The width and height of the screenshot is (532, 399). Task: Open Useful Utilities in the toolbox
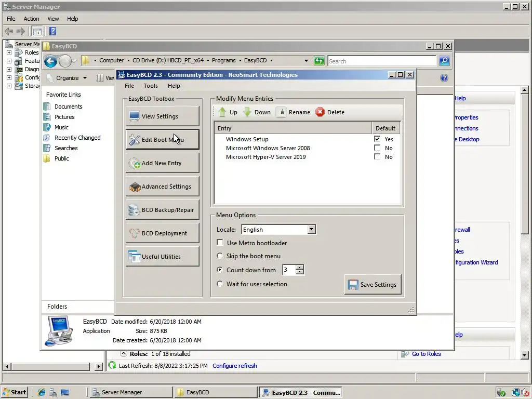[162, 257]
